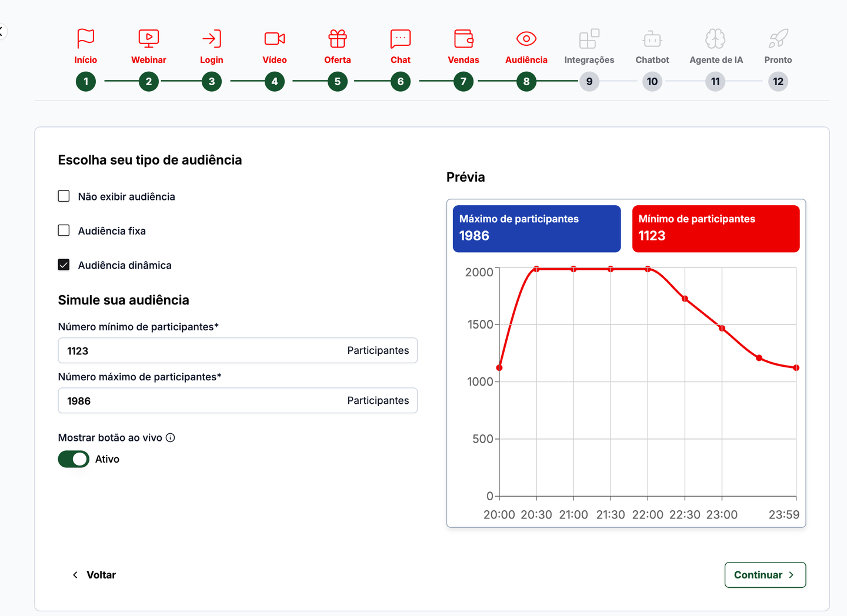This screenshot has width=847, height=616.
Task: Jump to step number 12 circle
Action: click(778, 82)
